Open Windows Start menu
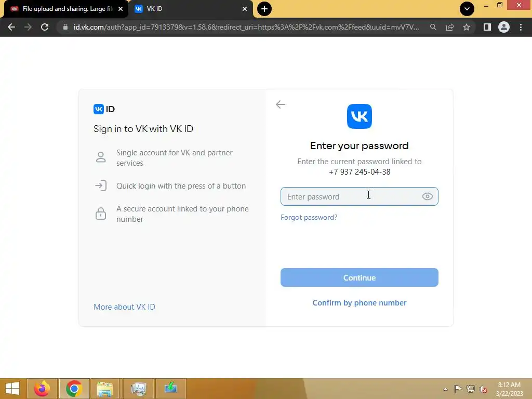Image resolution: width=532 pixels, height=399 pixels. [x=12, y=389]
